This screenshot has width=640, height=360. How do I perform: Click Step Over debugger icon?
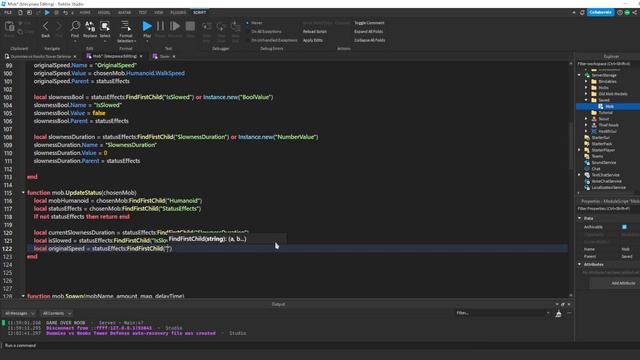tap(221, 27)
